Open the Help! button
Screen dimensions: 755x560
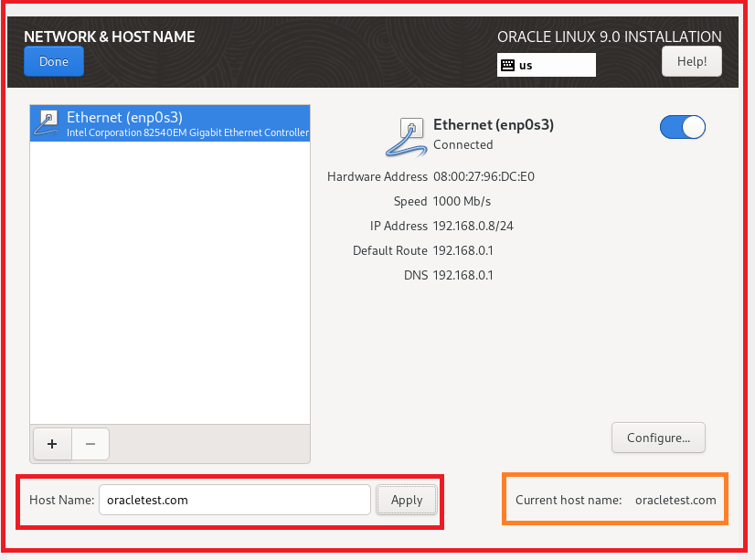pyautogui.click(x=691, y=61)
